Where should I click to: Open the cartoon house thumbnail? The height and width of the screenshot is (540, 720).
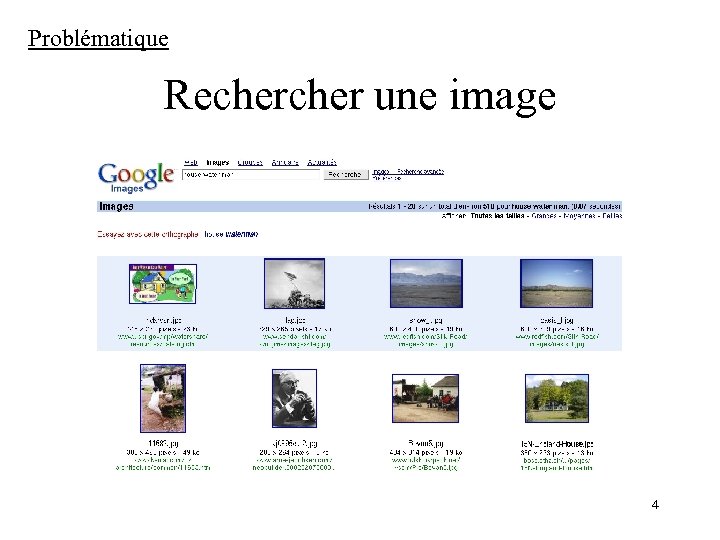[163, 284]
